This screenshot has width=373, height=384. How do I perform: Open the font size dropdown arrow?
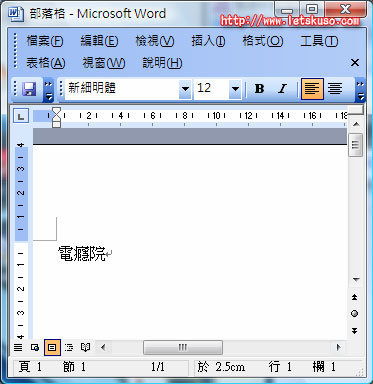[x=235, y=89]
